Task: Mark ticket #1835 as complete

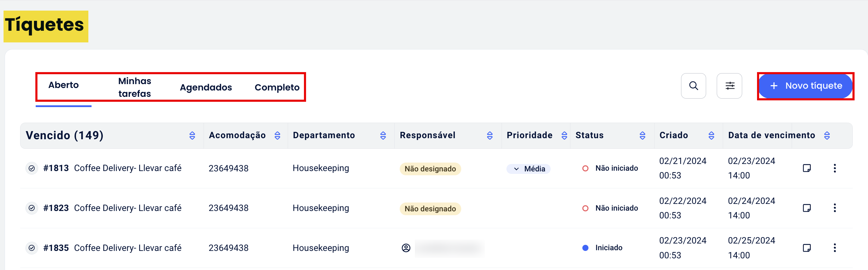Action: click(x=32, y=248)
